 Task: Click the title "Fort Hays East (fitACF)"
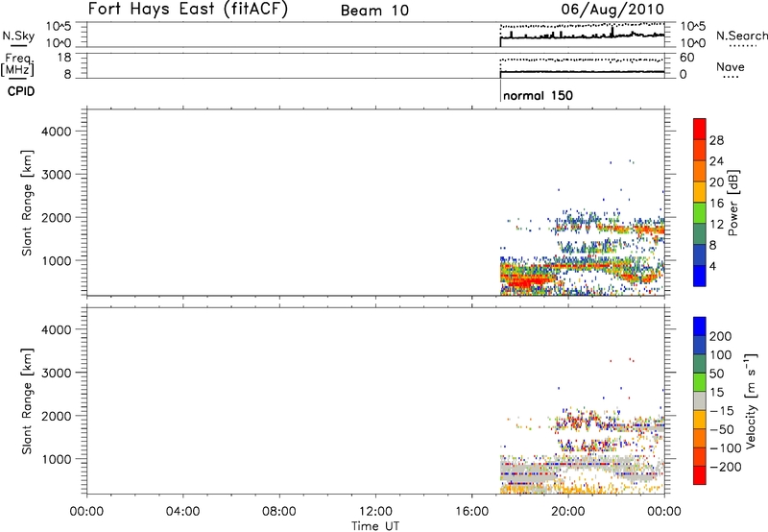pyautogui.click(x=188, y=10)
